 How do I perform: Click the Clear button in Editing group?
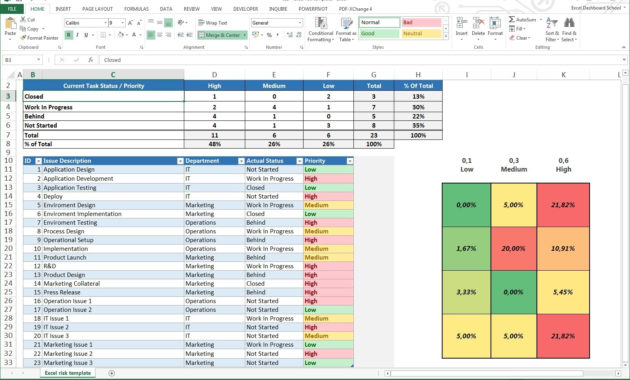coord(520,38)
